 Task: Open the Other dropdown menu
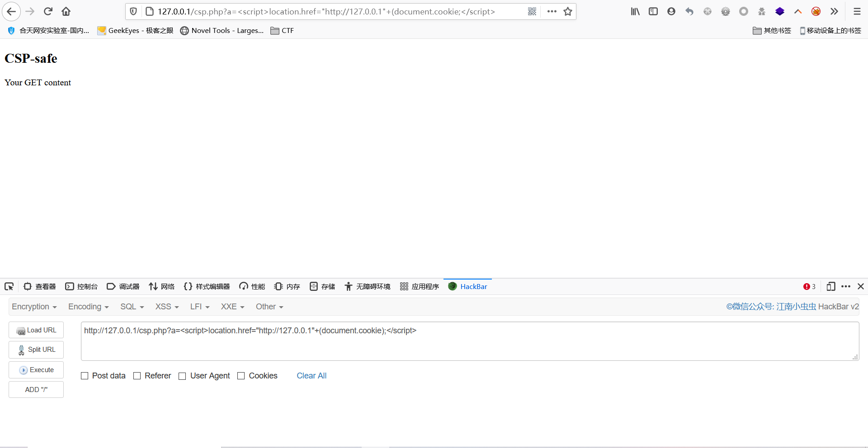click(x=269, y=307)
